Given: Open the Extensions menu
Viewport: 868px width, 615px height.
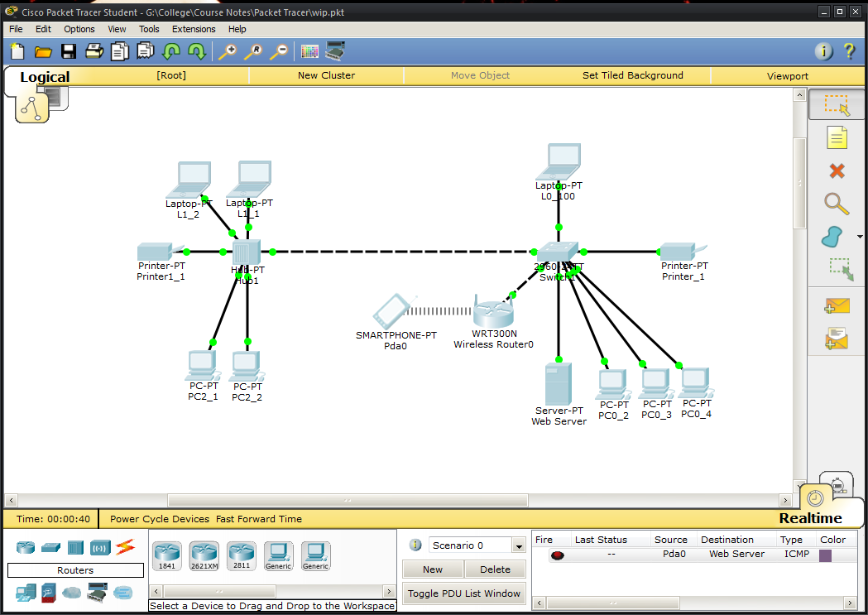Looking at the screenshot, I should pyautogui.click(x=194, y=29).
